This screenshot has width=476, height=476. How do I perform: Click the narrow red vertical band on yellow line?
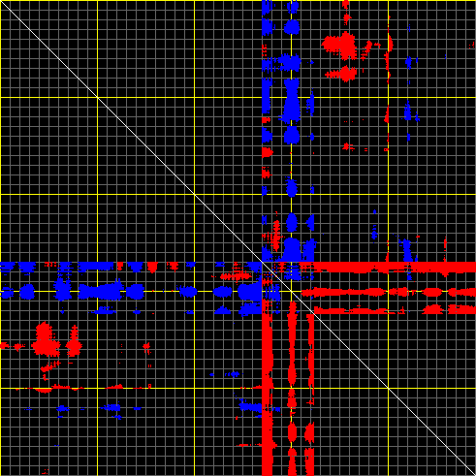tap(292, 388)
